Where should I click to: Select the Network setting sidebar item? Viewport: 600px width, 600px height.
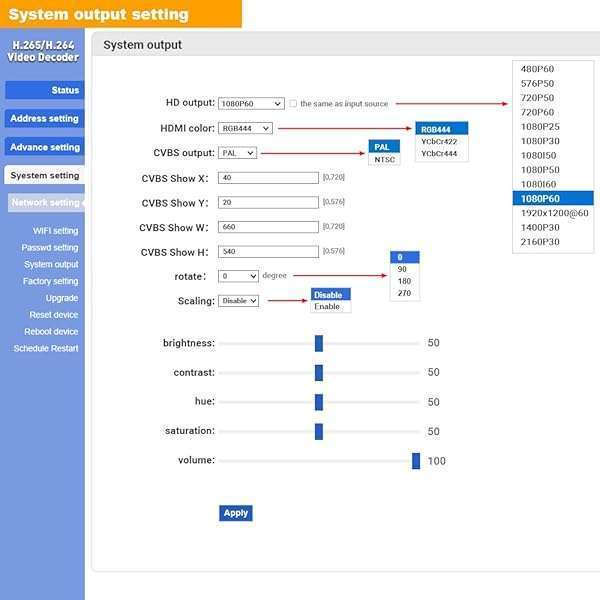(x=45, y=202)
